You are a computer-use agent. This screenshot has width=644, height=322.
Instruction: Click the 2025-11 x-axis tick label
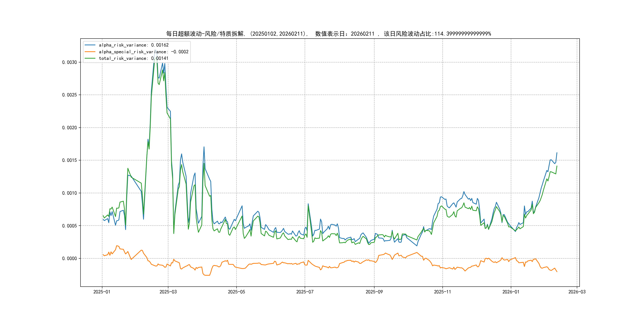pos(442,292)
